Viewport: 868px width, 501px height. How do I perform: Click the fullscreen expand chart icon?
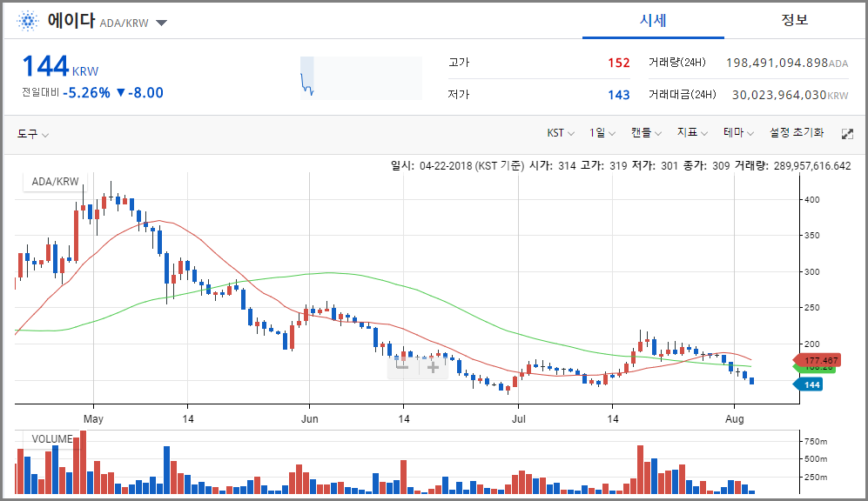click(847, 134)
